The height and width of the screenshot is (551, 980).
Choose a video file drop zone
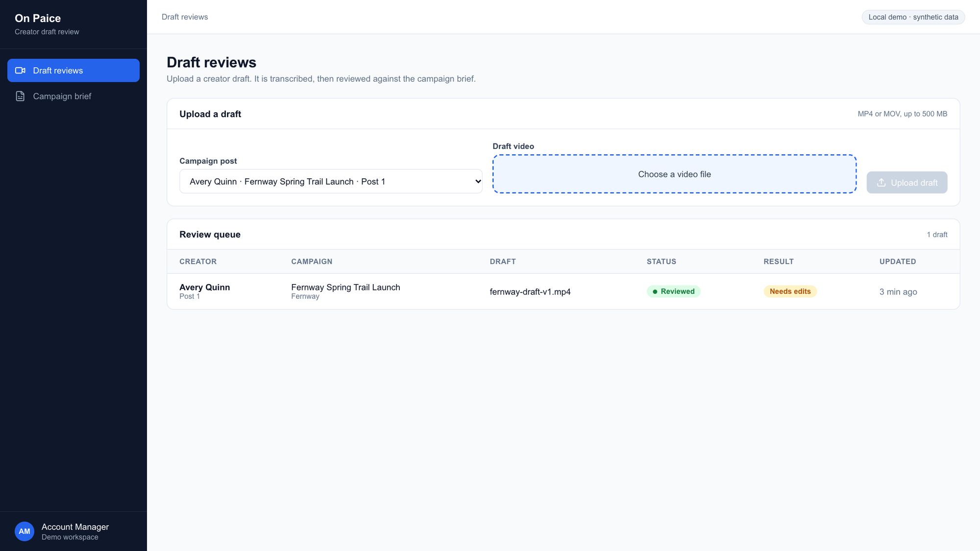(x=674, y=174)
